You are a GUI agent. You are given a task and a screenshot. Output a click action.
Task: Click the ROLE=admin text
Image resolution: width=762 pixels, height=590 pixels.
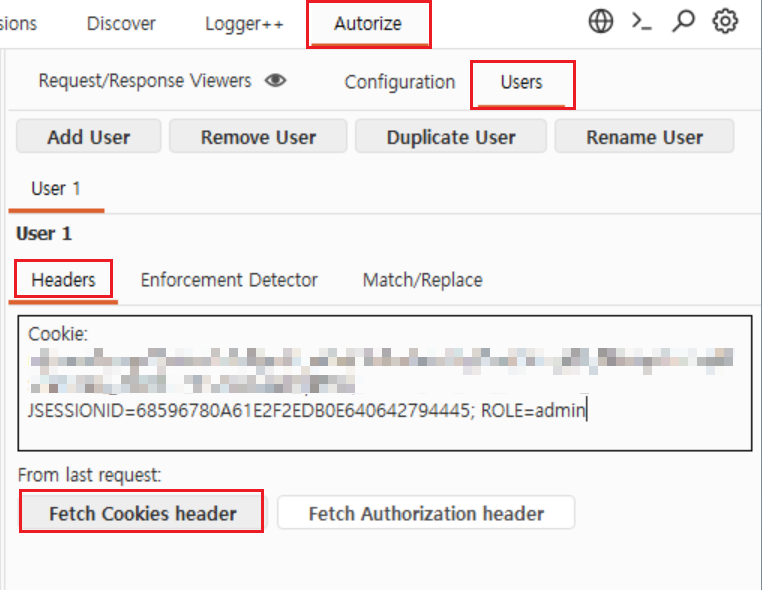click(x=533, y=411)
